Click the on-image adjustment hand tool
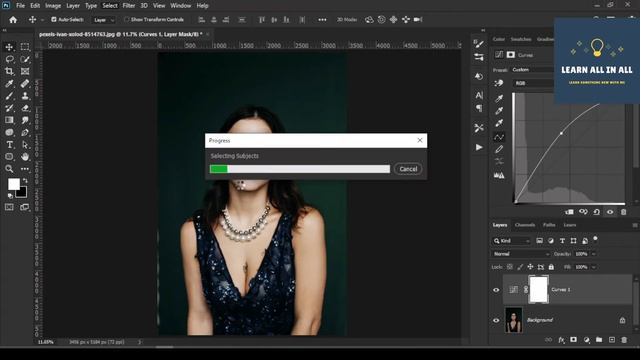Viewport: 640px width, 360px height. coord(499,83)
